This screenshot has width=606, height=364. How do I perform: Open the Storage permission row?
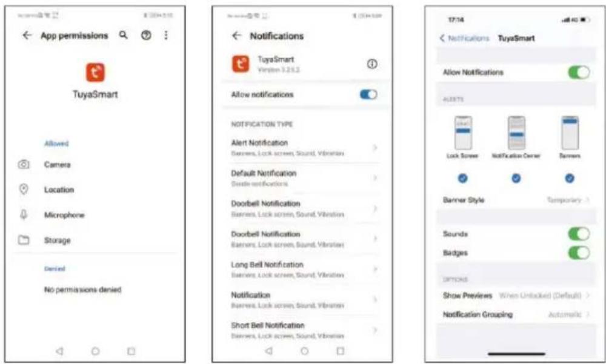coord(95,240)
